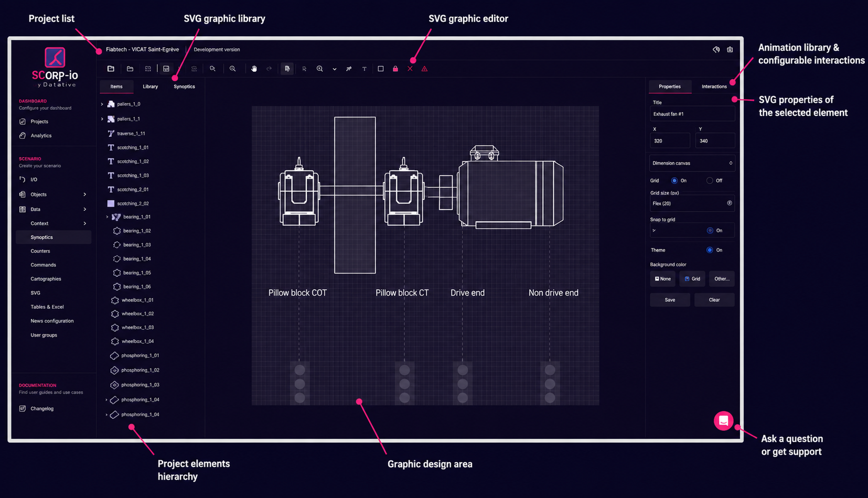Open the toolbar zoom chevron dropdown
Screen dimensions: 868x498
pyautogui.click(x=335, y=69)
